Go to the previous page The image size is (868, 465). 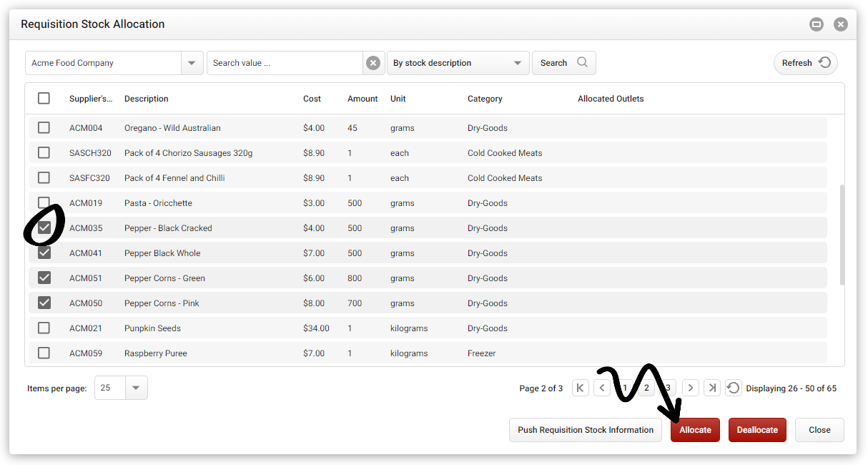tap(602, 387)
